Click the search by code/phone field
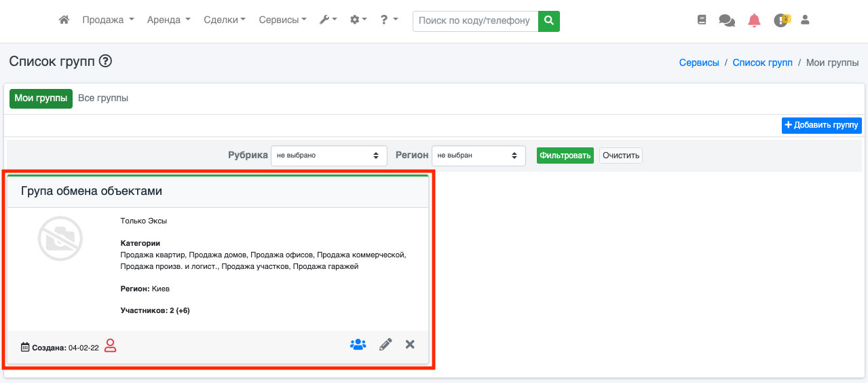 pos(474,21)
